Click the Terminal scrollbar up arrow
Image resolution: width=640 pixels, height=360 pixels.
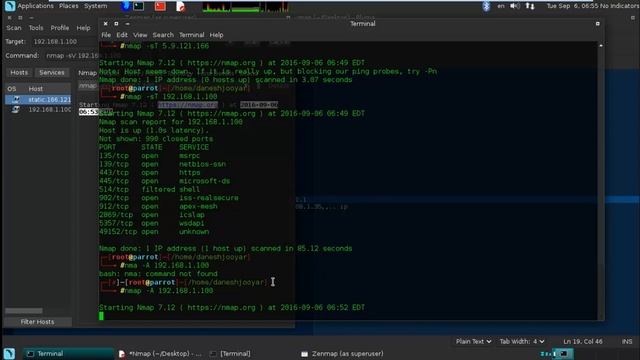600,45
